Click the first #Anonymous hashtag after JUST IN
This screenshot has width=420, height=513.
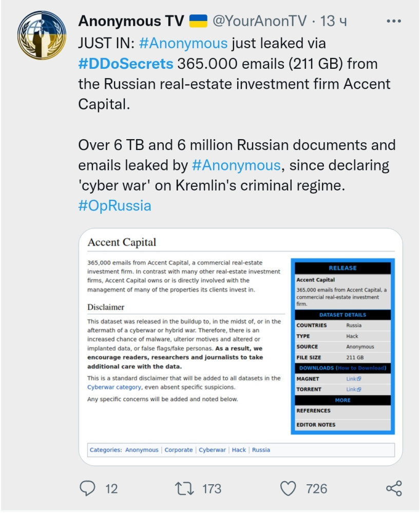pos(183,43)
